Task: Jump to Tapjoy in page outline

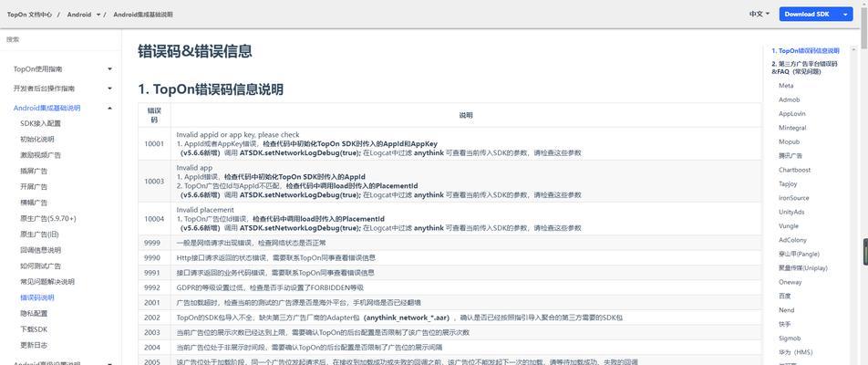Action: tap(789, 184)
